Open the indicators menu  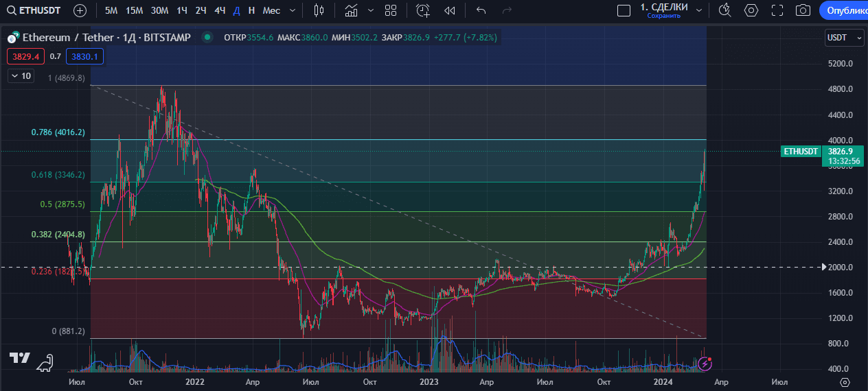tap(351, 10)
